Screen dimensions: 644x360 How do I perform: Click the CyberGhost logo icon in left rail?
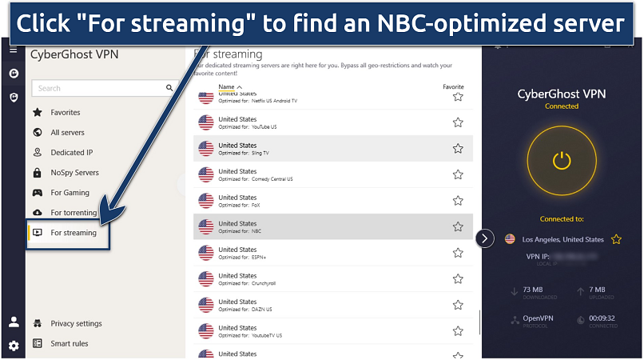(x=13, y=74)
